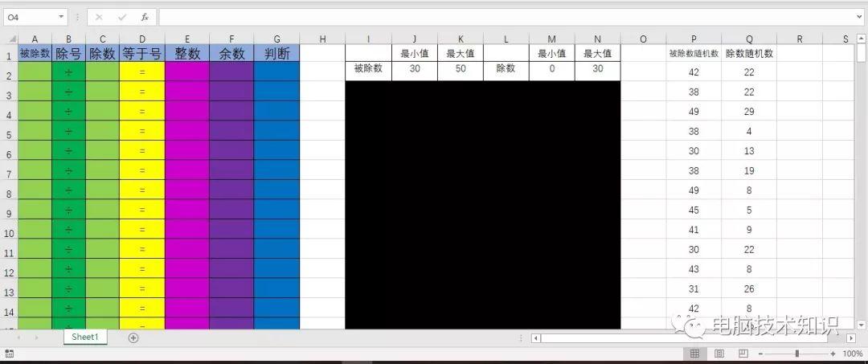Switch to the Sheet1 tab
The height and width of the screenshot is (364, 868).
pyautogui.click(x=84, y=337)
